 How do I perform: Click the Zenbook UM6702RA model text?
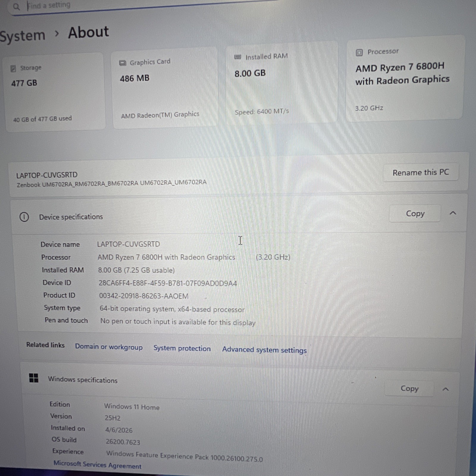click(112, 183)
